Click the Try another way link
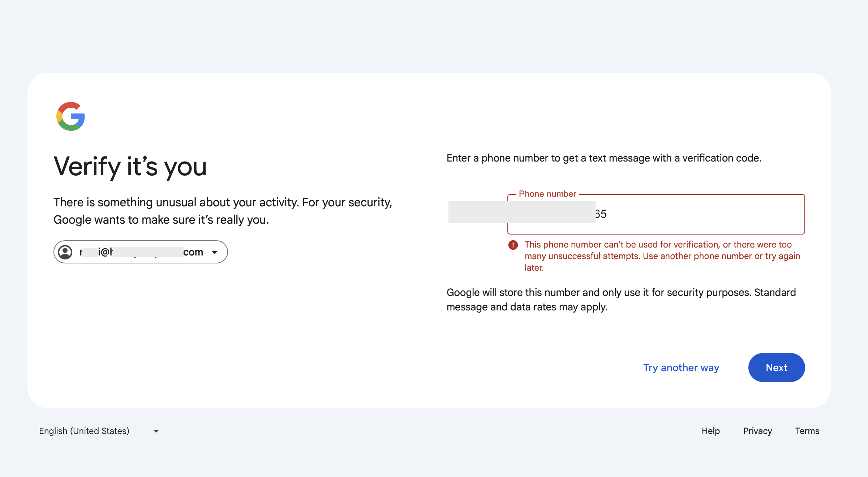 (x=681, y=368)
